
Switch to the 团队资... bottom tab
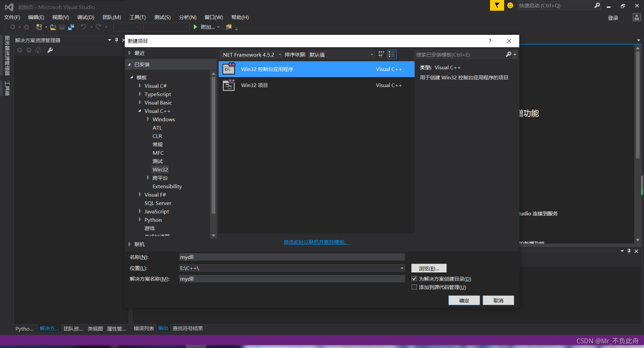click(x=73, y=329)
